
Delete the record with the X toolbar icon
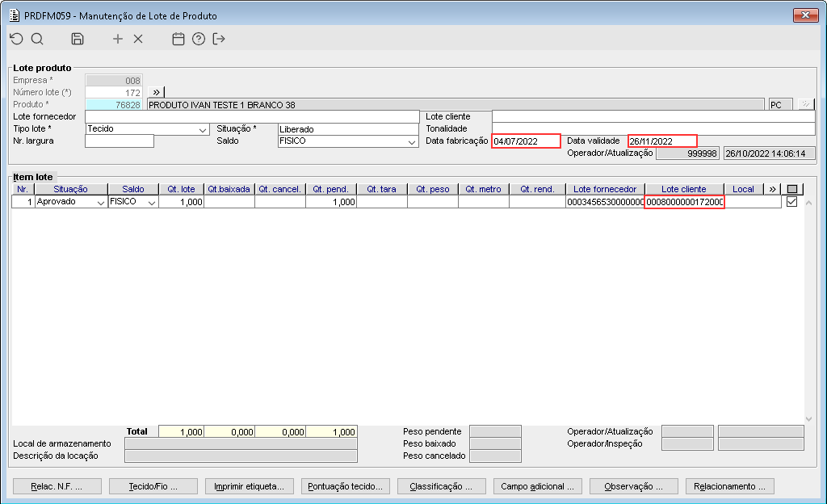pos(138,39)
